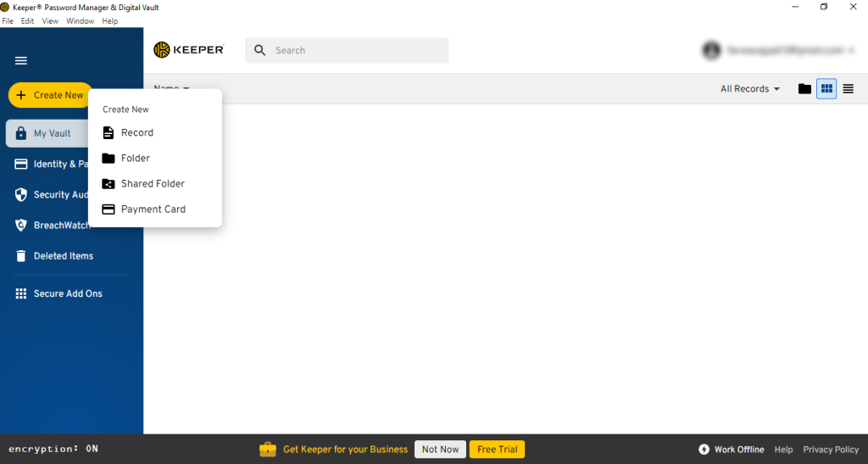The width and height of the screenshot is (868, 464).
Task: Open the Help menu in the menu bar
Action: click(x=109, y=21)
